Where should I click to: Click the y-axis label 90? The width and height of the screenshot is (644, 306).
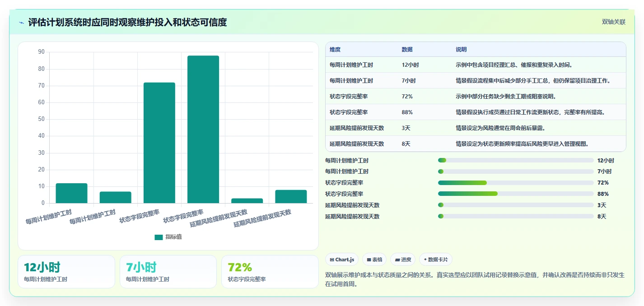(x=42, y=52)
